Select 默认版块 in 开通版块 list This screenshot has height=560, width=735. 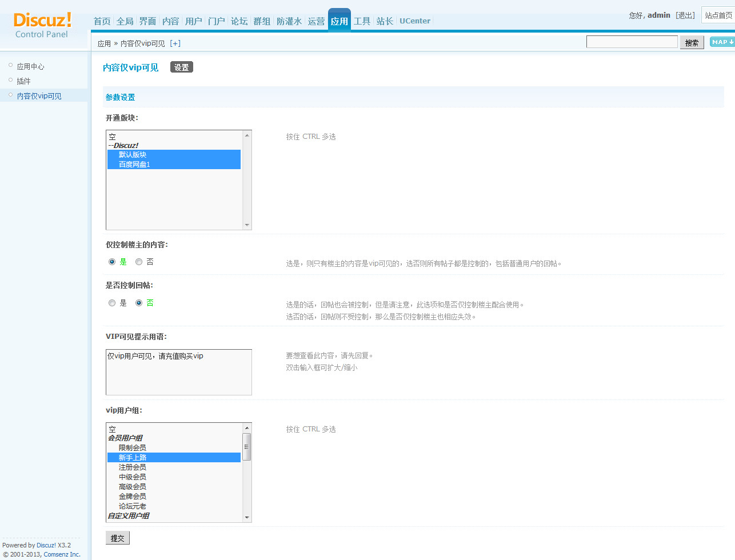point(174,155)
